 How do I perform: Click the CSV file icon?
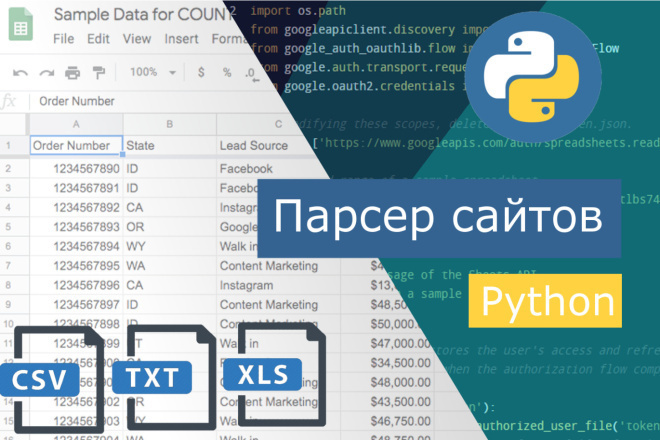click(53, 379)
